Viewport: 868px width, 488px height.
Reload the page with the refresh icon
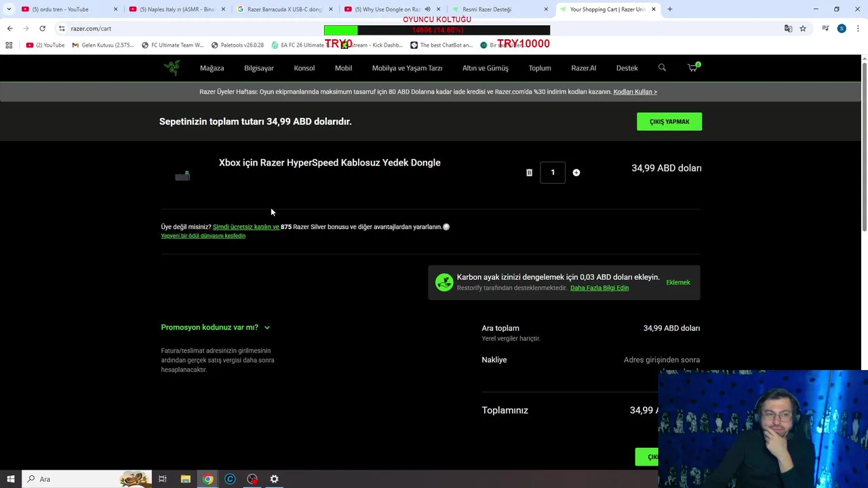point(42,28)
